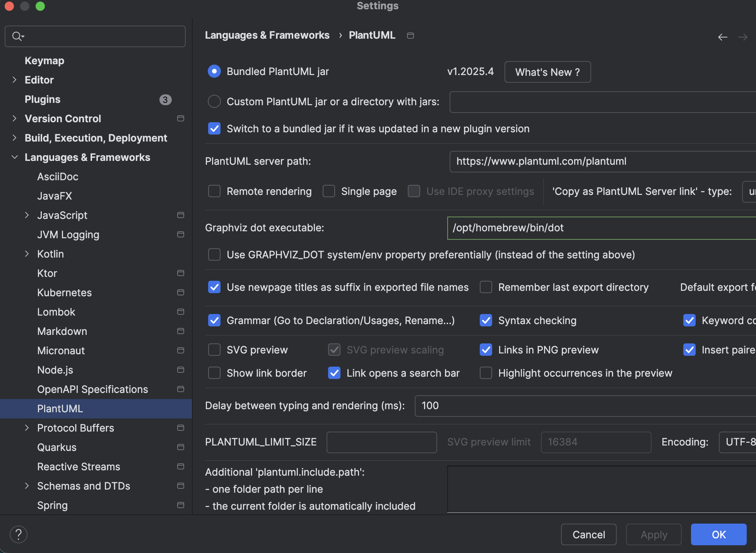The image size is (756, 553).
Task: Click the back navigation arrow
Action: pyautogui.click(x=722, y=37)
